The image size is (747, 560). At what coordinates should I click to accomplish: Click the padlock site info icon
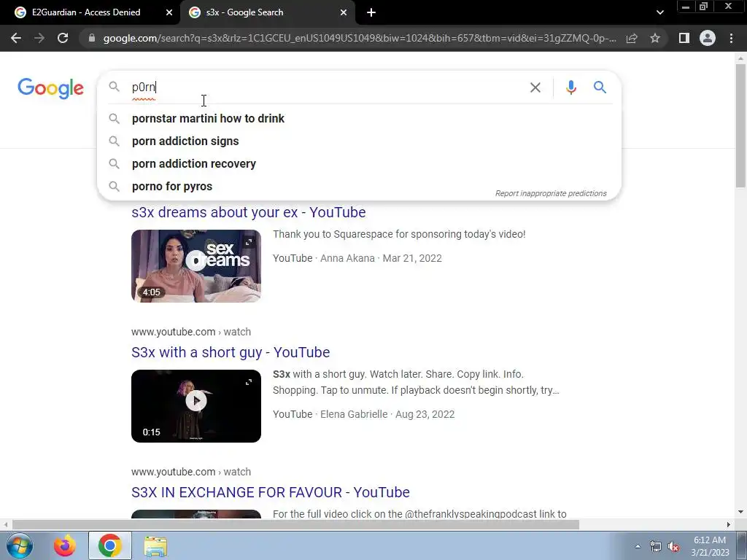tap(91, 38)
